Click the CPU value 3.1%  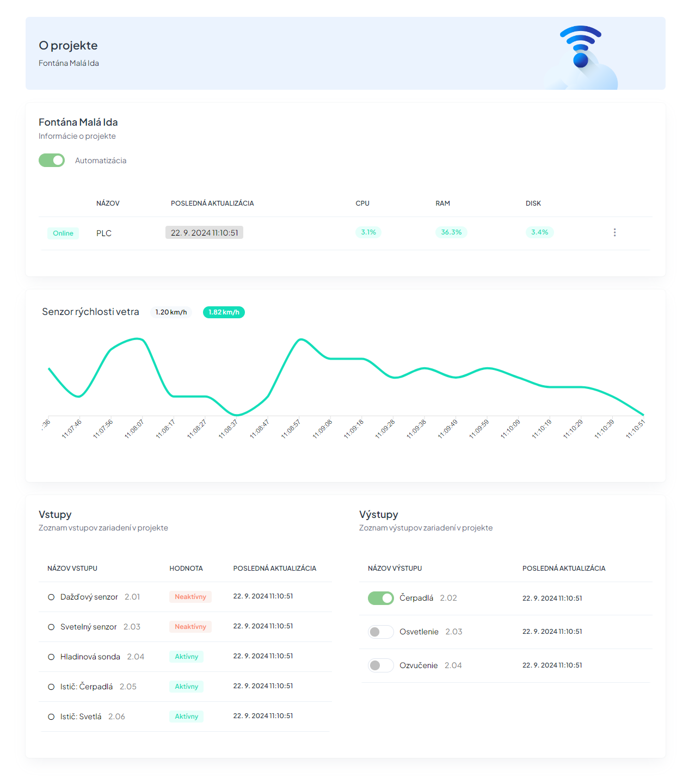pyautogui.click(x=368, y=232)
